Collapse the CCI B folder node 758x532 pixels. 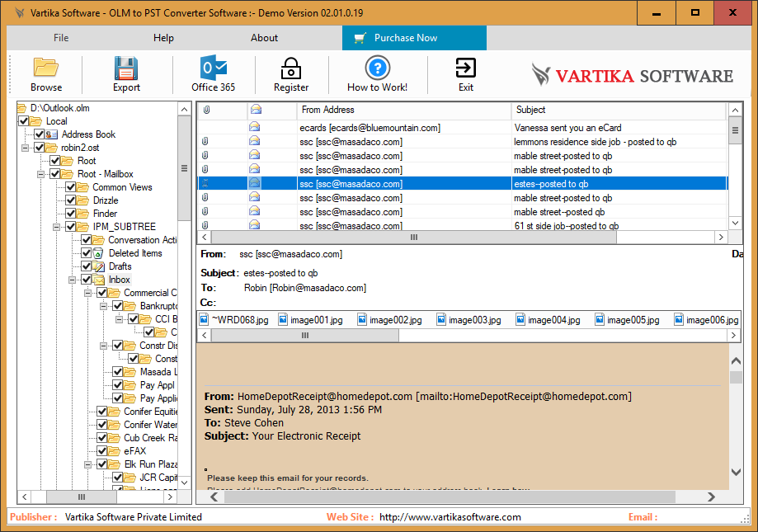119,319
